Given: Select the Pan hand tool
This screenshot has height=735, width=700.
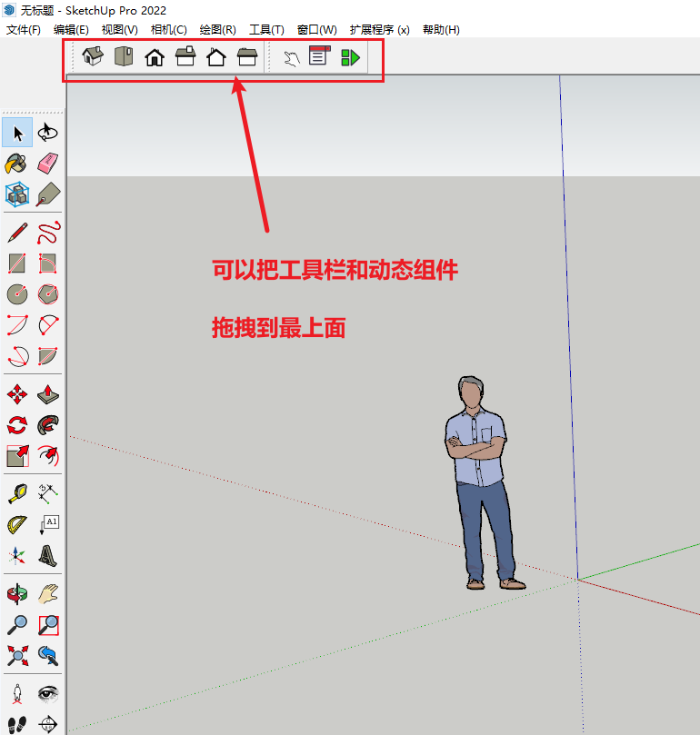Looking at the screenshot, I should click(48, 594).
